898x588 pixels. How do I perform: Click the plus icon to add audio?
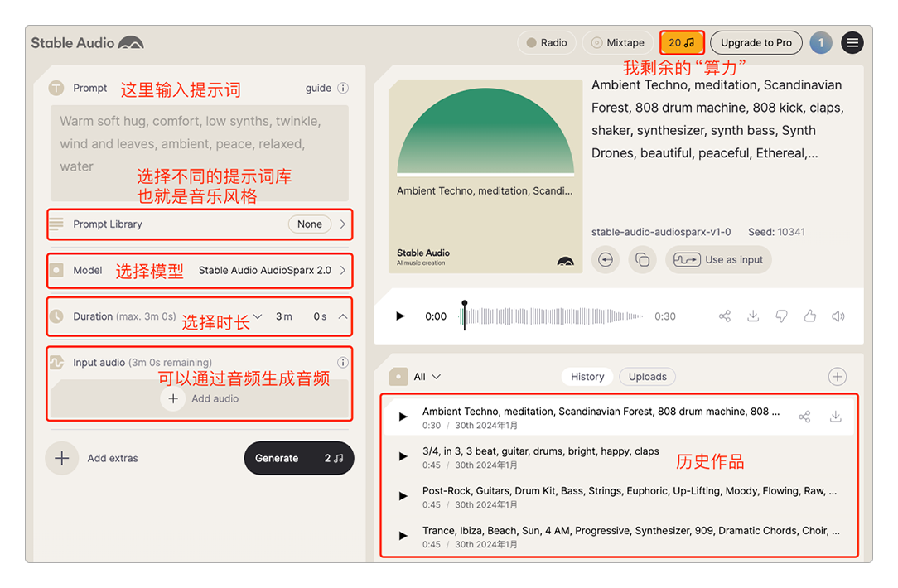173,398
